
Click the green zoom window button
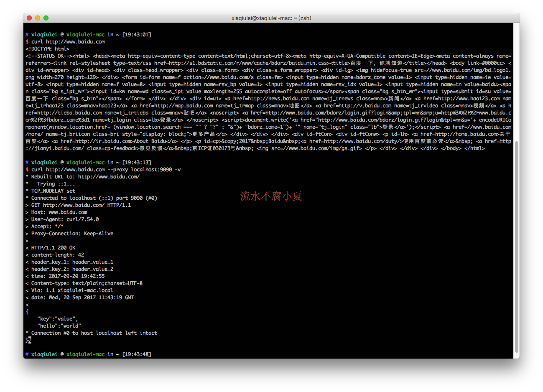click(x=46, y=18)
